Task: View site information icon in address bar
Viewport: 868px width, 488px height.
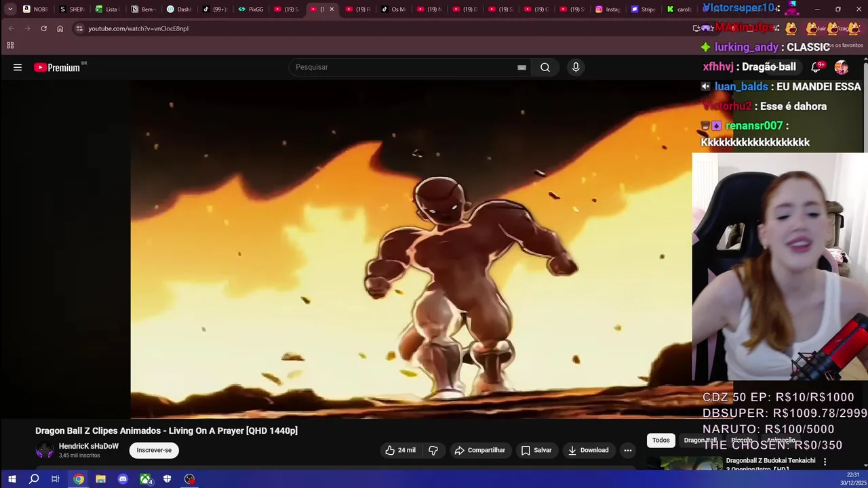Action: (x=79, y=28)
